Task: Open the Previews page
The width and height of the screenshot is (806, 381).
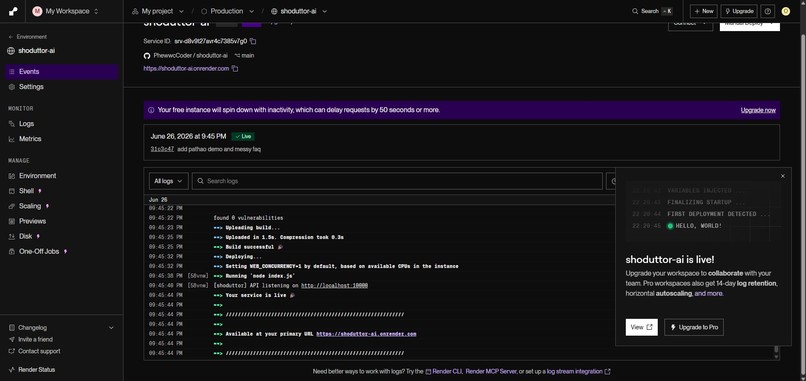Action: (62, 221)
